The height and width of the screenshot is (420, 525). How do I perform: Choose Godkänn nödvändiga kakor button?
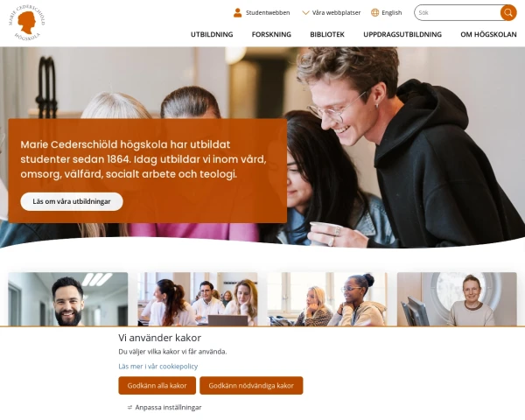[x=251, y=386]
